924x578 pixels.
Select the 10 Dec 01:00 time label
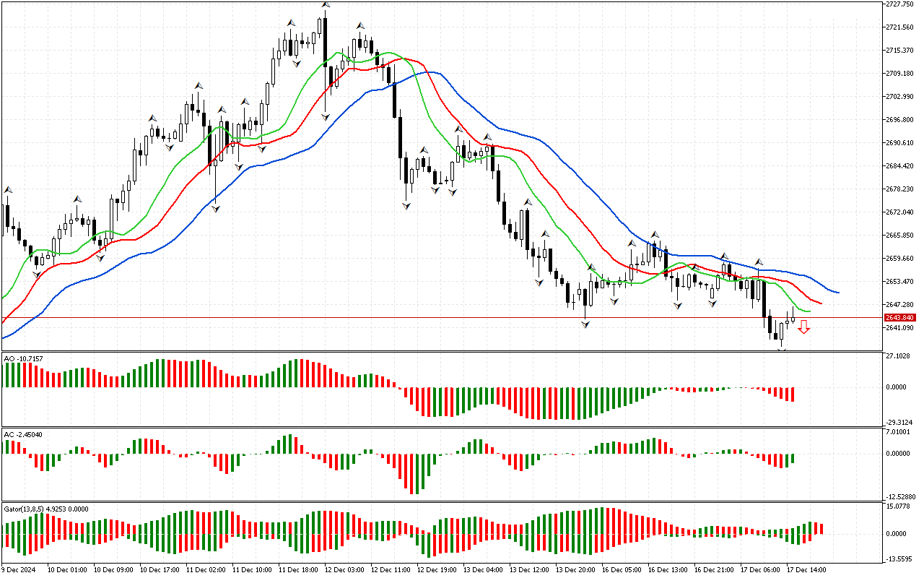pyautogui.click(x=66, y=569)
